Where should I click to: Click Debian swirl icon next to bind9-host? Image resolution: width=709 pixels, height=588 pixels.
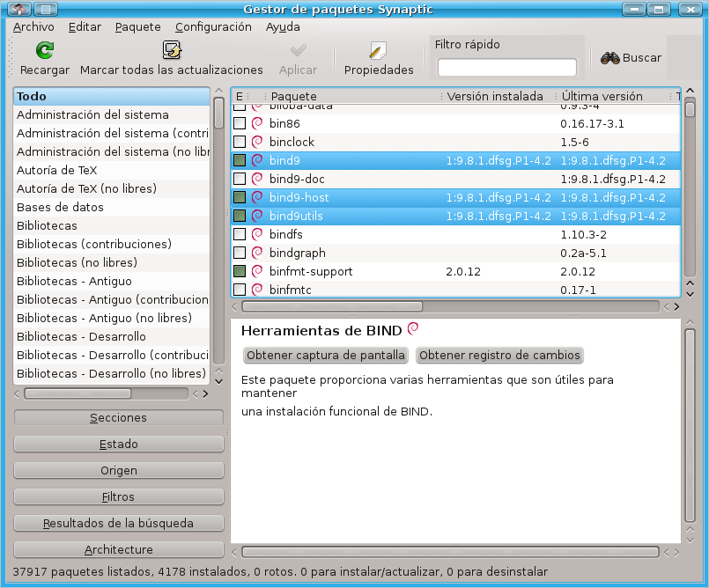tap(257, 197)
